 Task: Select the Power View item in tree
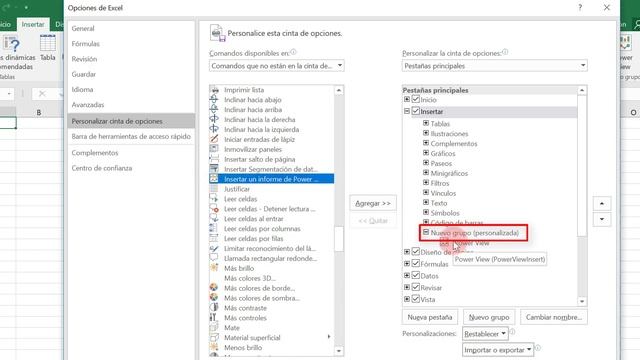pos(471,243)
